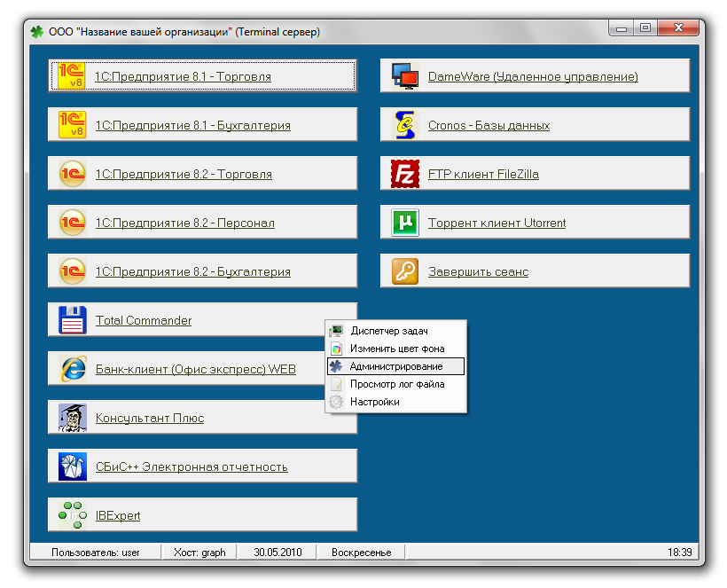Image resolution: width=727 pixels, height=588 pixels.
Task: Click the clock 18:39 in status bar
Action: pos(679,553)
